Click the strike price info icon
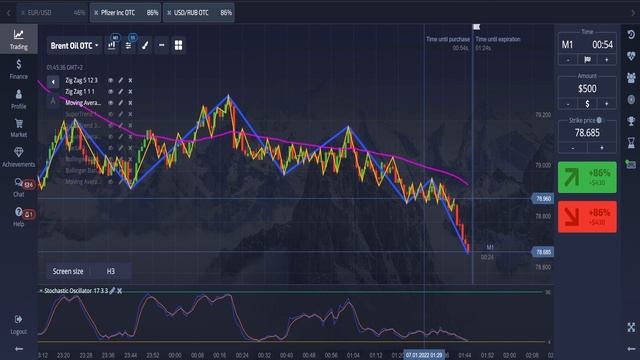Screen dimensions: 640x360 (599, 120)
